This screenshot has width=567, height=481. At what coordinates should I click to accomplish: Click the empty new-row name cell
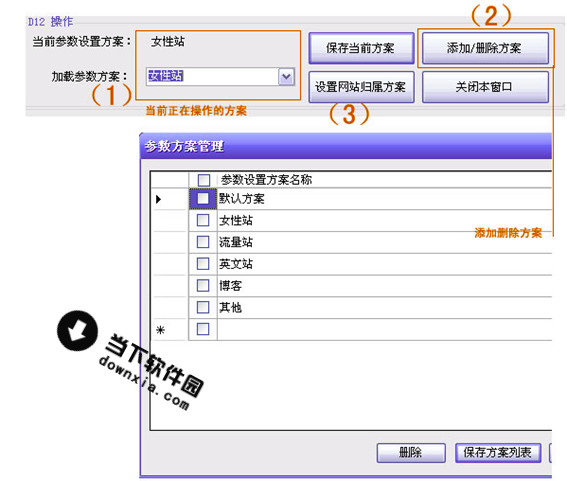pos(384,329)
